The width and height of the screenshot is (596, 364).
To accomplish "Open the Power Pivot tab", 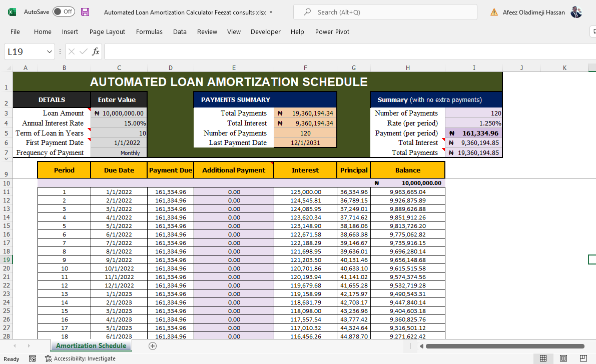I will pos(332,31).
